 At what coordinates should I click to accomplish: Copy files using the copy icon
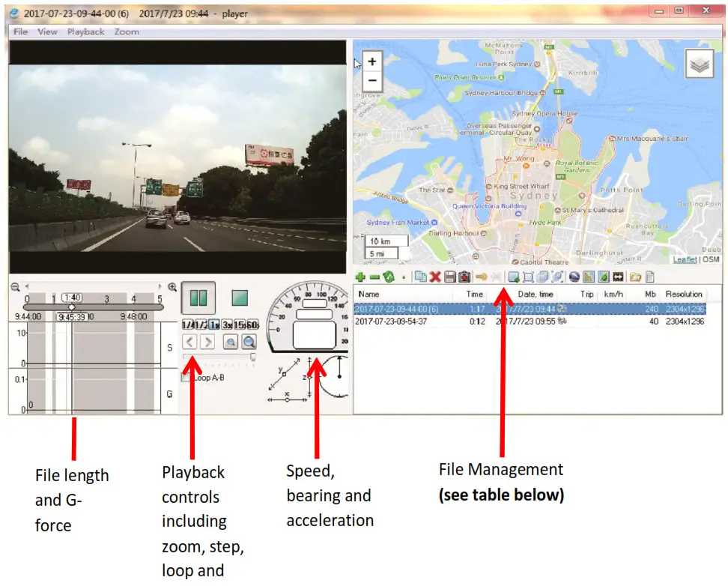point(421,276)
